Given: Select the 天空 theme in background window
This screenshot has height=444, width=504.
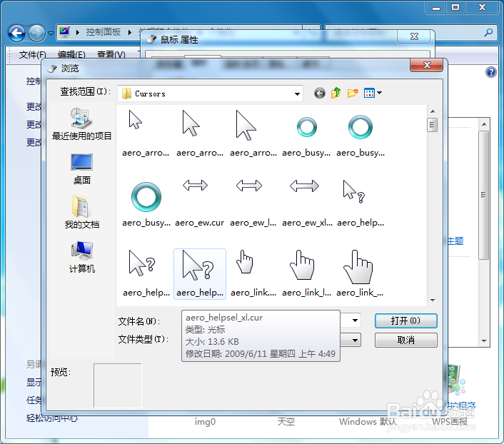Looking at the screenshot, I should tap(286, 421).
